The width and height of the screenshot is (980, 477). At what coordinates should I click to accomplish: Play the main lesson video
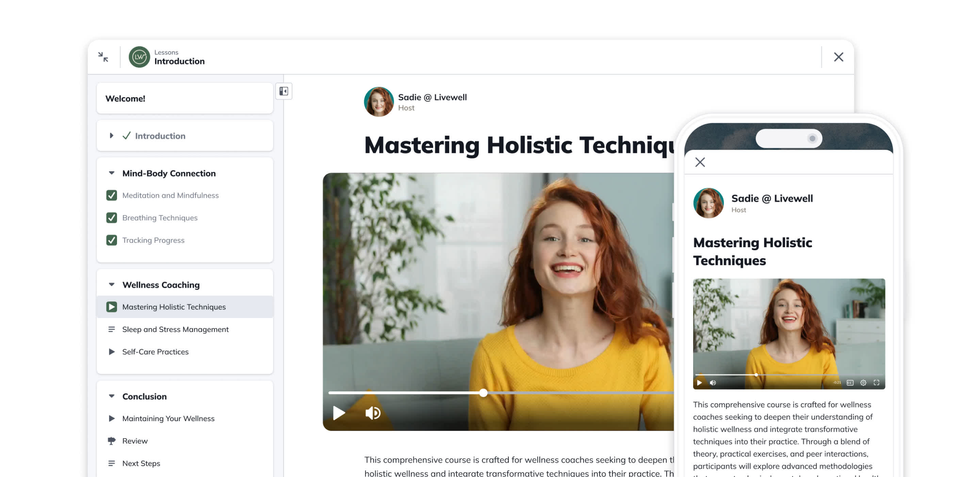(338, 413)
